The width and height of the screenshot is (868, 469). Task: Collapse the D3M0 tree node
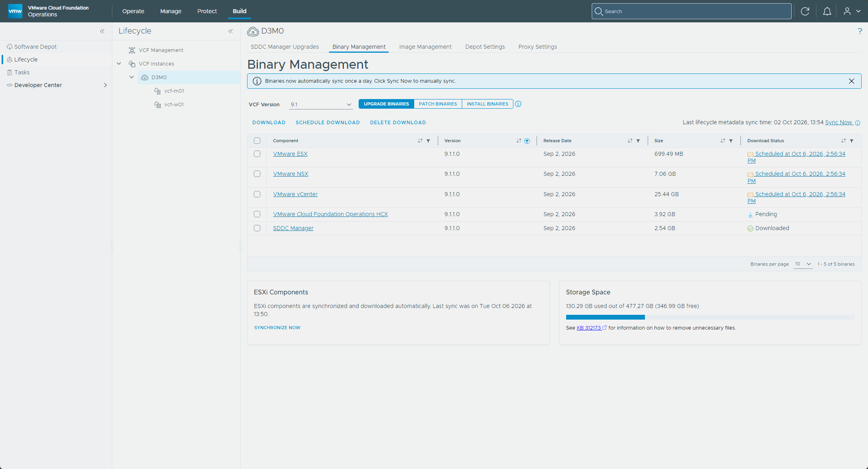click(x=132, y=77)
